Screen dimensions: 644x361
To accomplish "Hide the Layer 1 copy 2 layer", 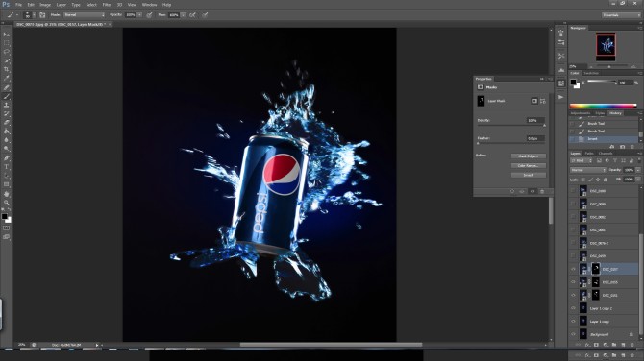I will 573,308.
